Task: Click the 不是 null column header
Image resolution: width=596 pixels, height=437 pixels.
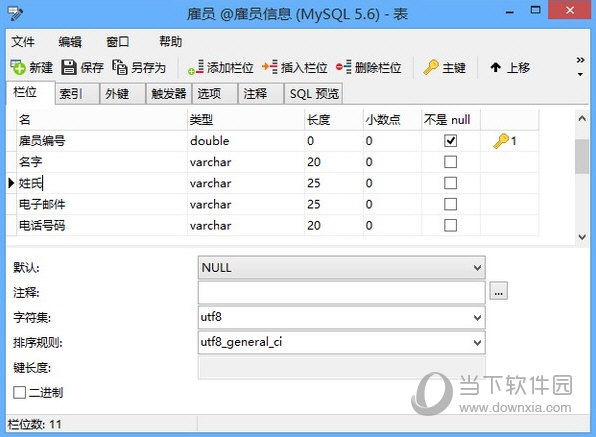Action: point(451,120)
